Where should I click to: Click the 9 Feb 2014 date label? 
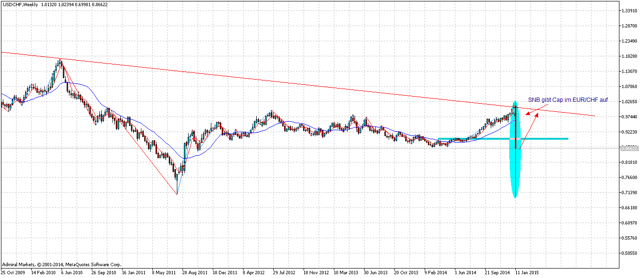point(435,273)
